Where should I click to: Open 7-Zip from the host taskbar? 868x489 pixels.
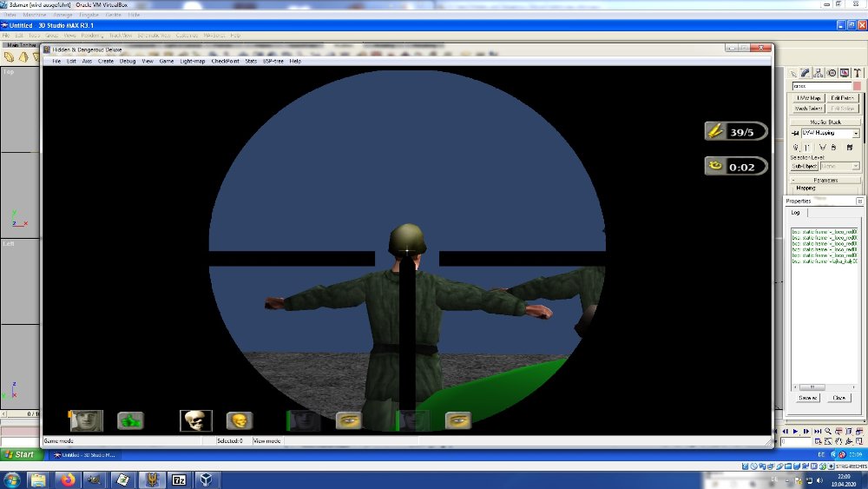point(179,479)
